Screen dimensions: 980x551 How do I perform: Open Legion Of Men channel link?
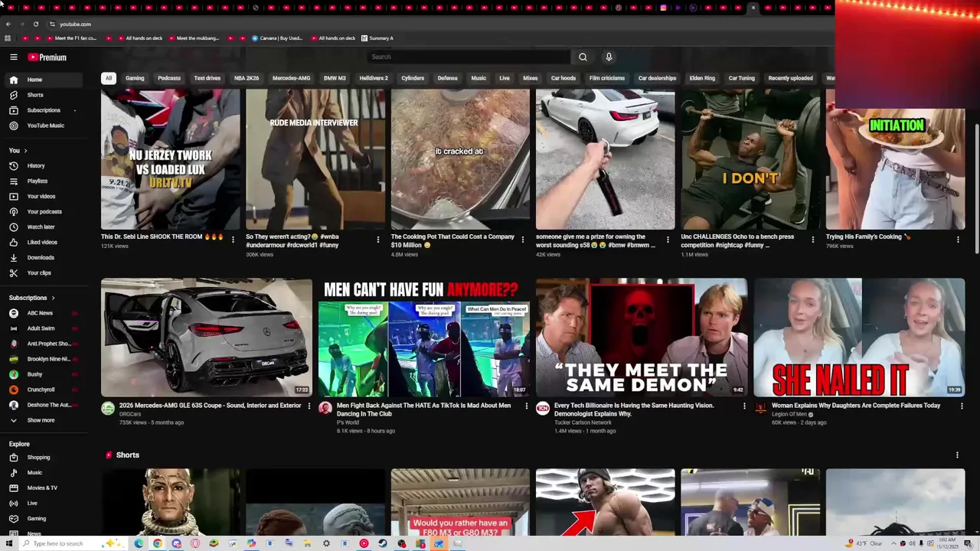(x=789, y=415)
